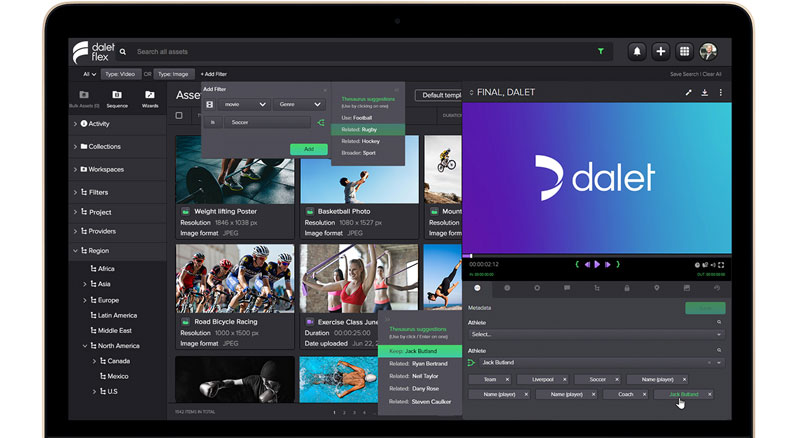800x438 pixels.
Task: Open the user profile avatar
Action: coord(708,52)
